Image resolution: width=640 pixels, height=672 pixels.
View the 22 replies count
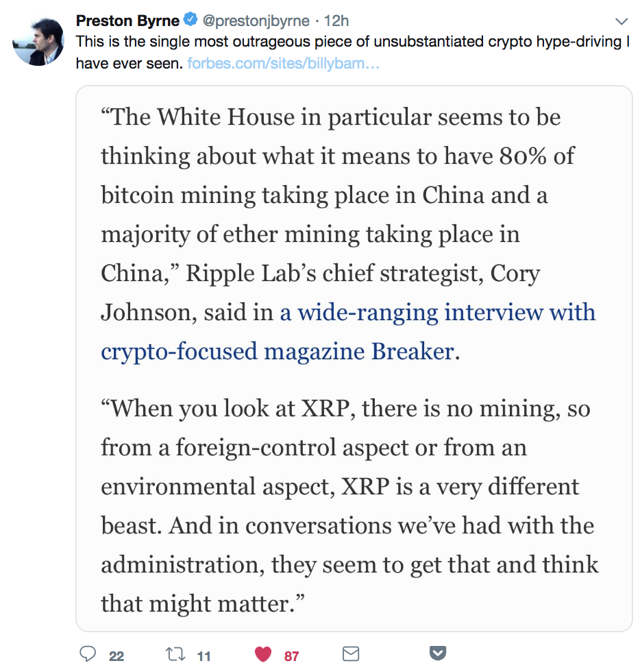tap(116, 656)
